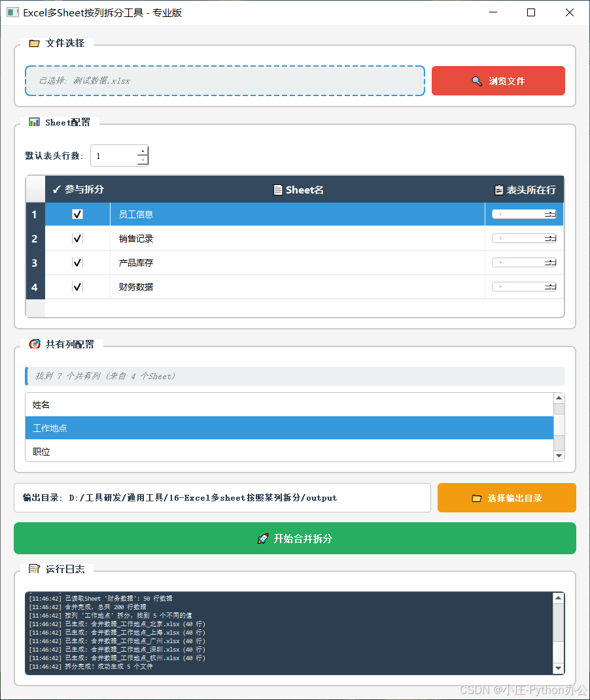The width and height of the screenshot is (590, 700).
Task: Select row header number 3
Action: click(x=35, y=263)
